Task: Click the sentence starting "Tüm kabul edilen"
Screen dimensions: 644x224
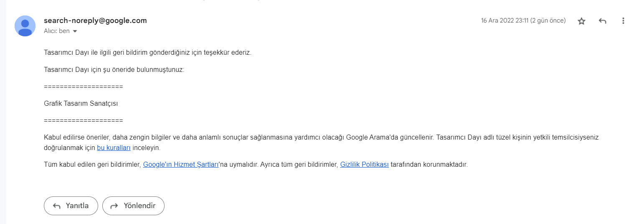Action: coord(256,165)
